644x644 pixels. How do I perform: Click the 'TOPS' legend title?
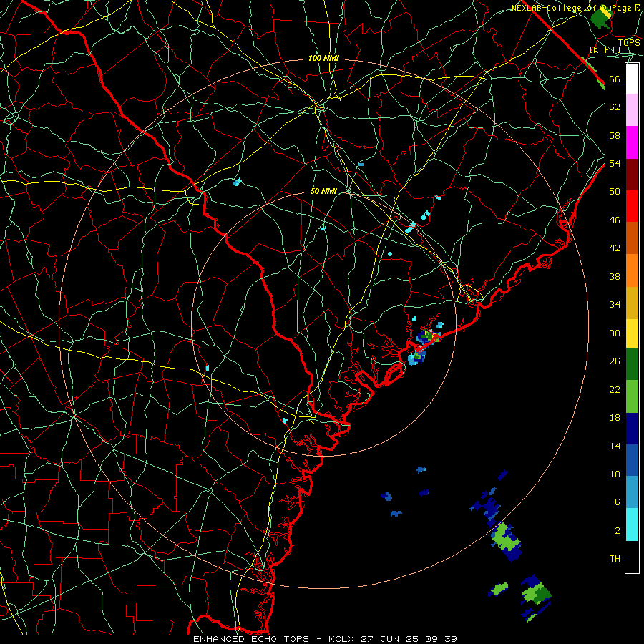tap(629, 42)
